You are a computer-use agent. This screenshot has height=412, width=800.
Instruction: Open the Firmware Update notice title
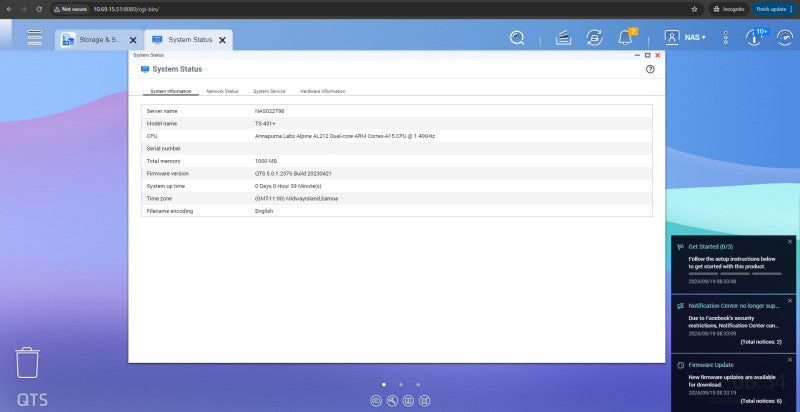click(711, 365)
